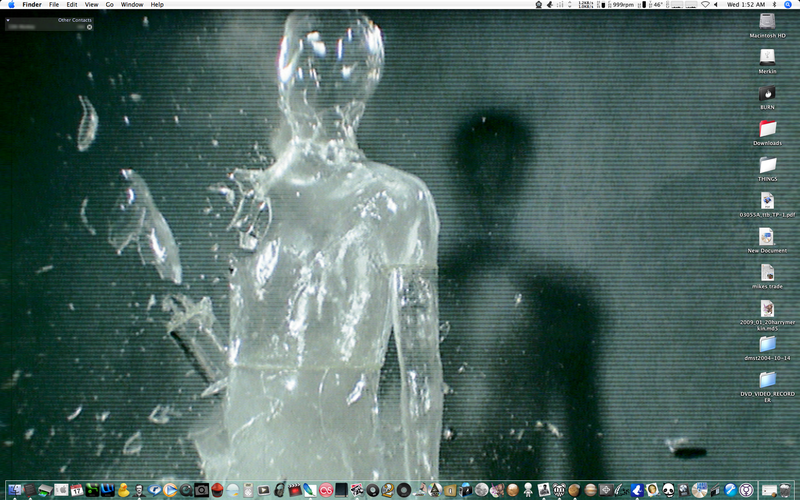Open the black notebook app in Dock
800x500 pixels.
tap(341, 490)
